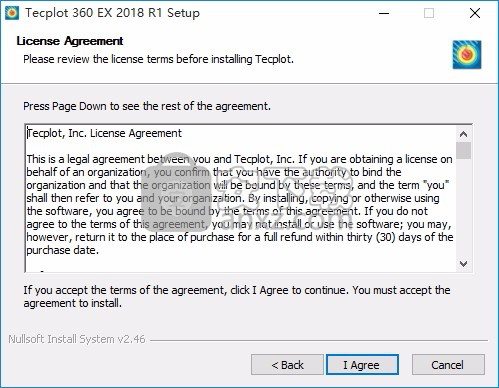The width and height of the screenshot is (499, 388).
Task: Click the Tecplot icon in the title bar
Action: (12, 13)
